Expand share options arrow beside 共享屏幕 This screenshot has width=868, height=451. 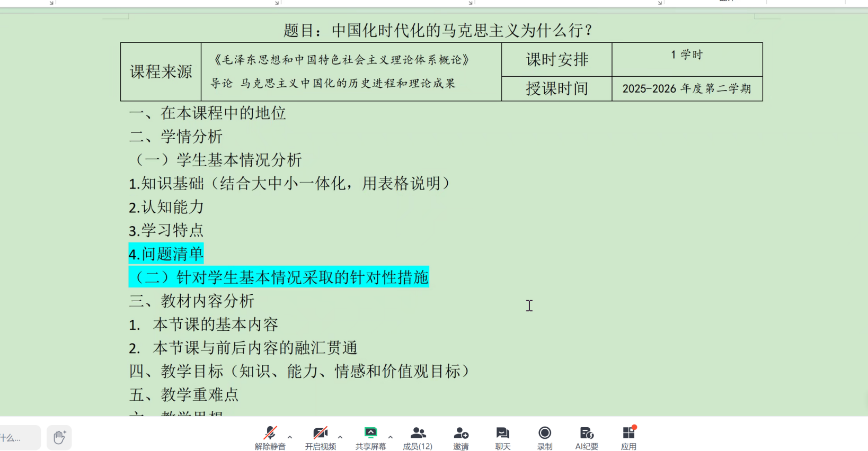(x=391, y=437)
